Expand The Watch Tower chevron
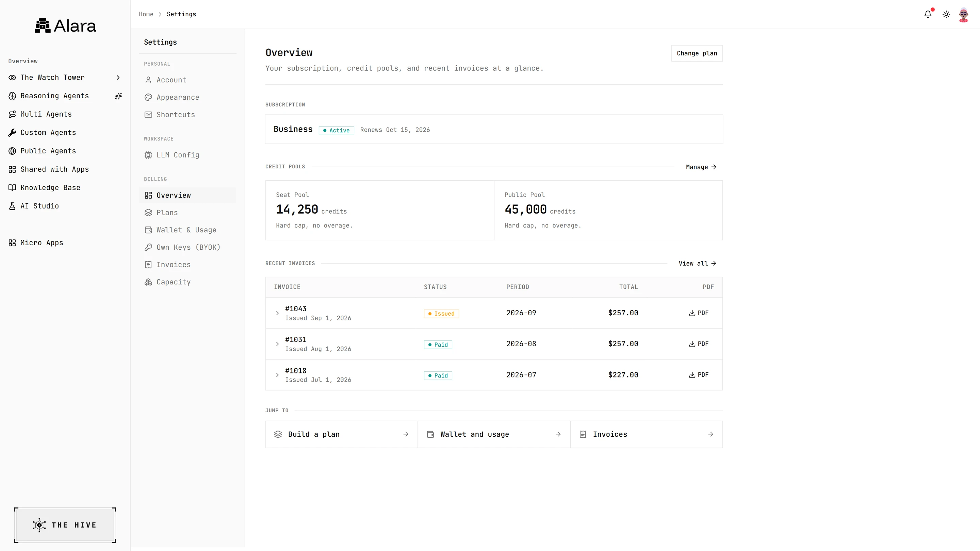Screen dimensions: 980x551 coord(118,78)
